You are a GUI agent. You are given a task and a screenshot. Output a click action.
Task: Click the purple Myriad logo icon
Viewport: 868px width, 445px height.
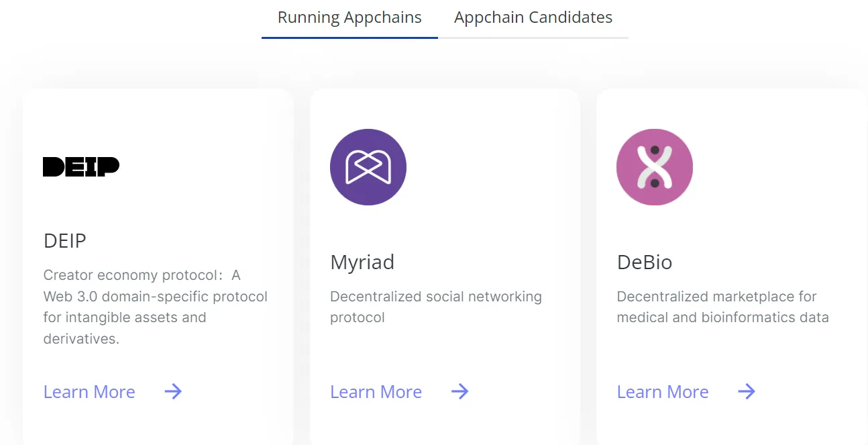click(368, 167)
